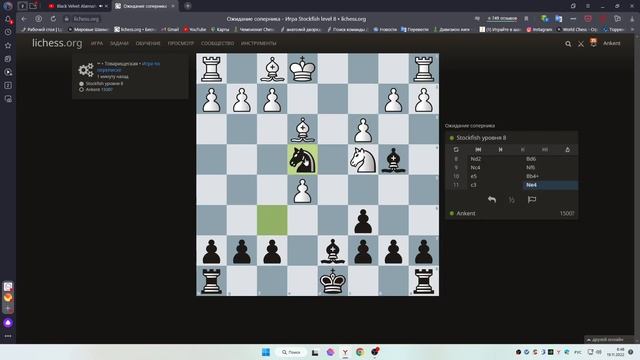
Task: Open the Instagram bookmark
Action: tap(539, 29)
